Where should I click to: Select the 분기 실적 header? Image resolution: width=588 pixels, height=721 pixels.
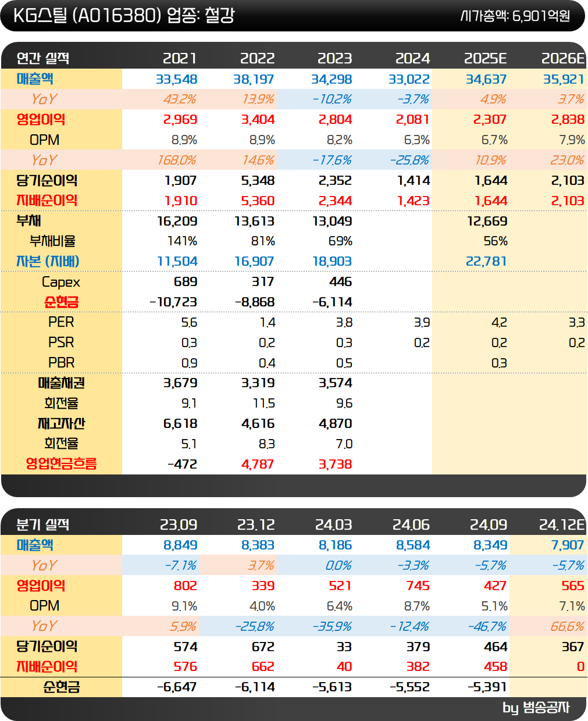coord(43,524)
